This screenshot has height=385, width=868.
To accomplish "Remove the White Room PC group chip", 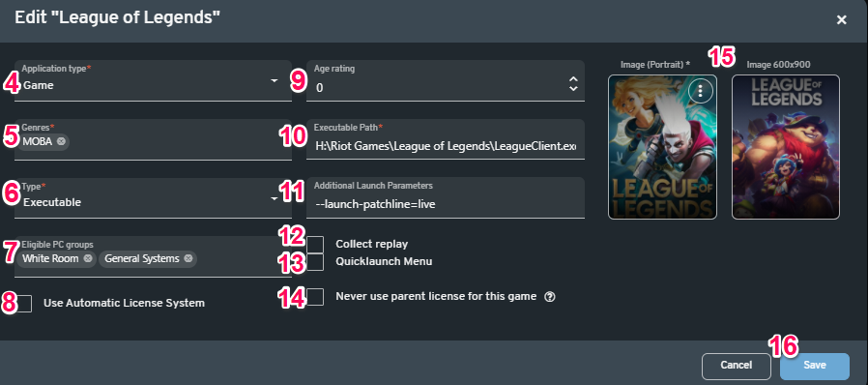I will [x=87, y=258].
